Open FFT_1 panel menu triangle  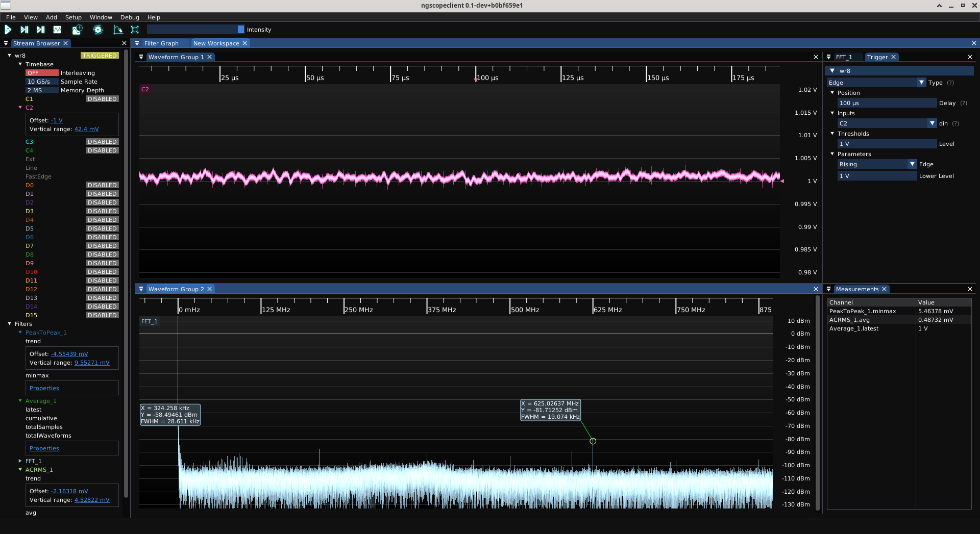(x=829, y=57)
